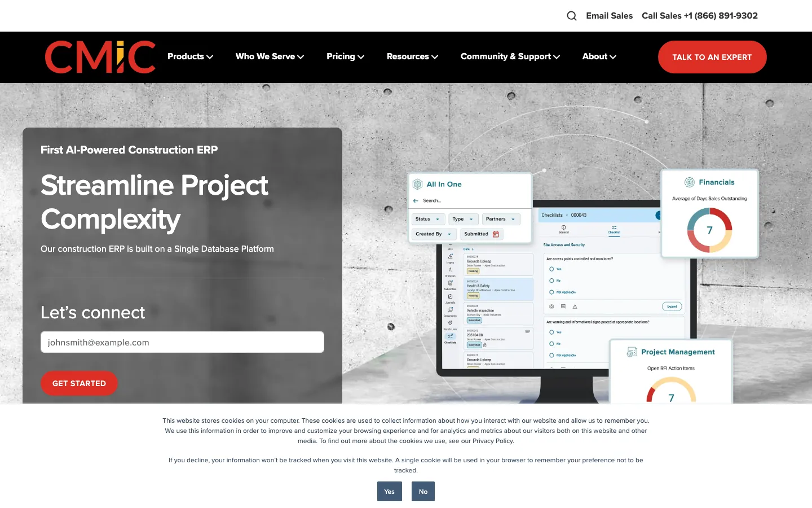Open Community & Support dropdown
Viewport: 812px width, 508px height.
click(x=510, y=56)
